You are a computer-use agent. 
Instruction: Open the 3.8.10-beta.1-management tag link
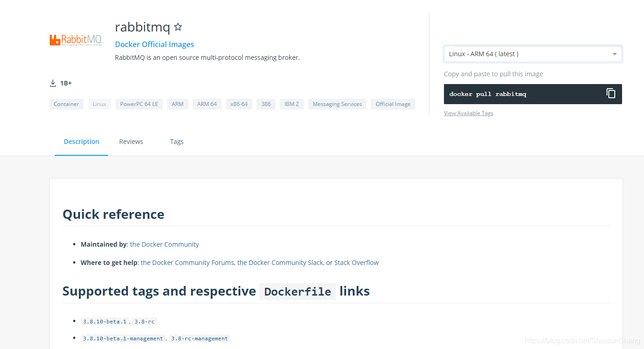[x=123, y=338]
